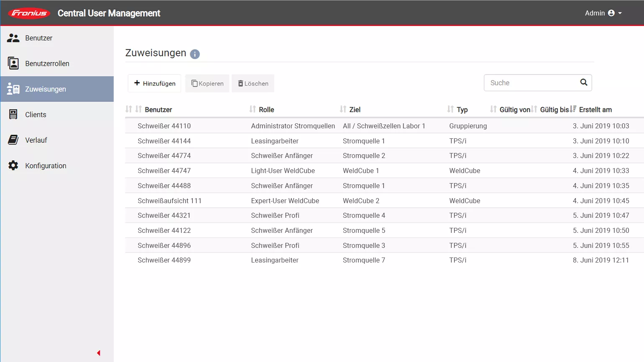644x362 pixels.
Task: Open the Admin account dropdown
Action: coord(603,13)
